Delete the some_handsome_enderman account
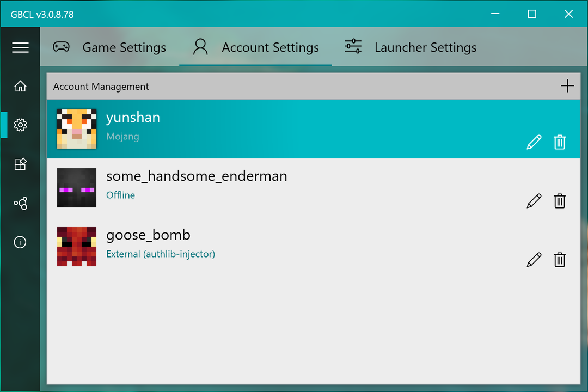588x392 pixels. [560, 201]
